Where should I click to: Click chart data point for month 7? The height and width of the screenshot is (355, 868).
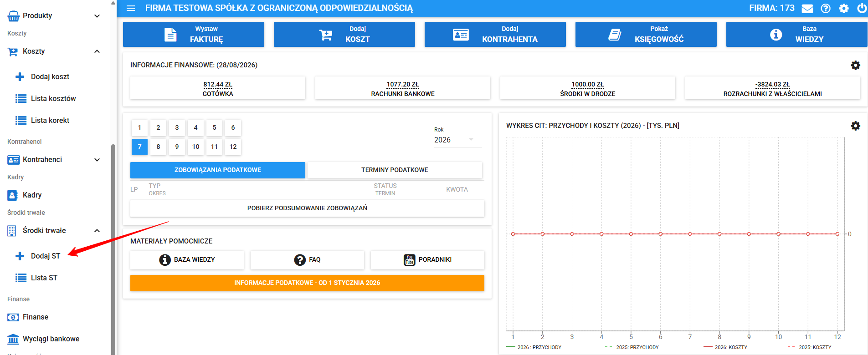[690, 234]
